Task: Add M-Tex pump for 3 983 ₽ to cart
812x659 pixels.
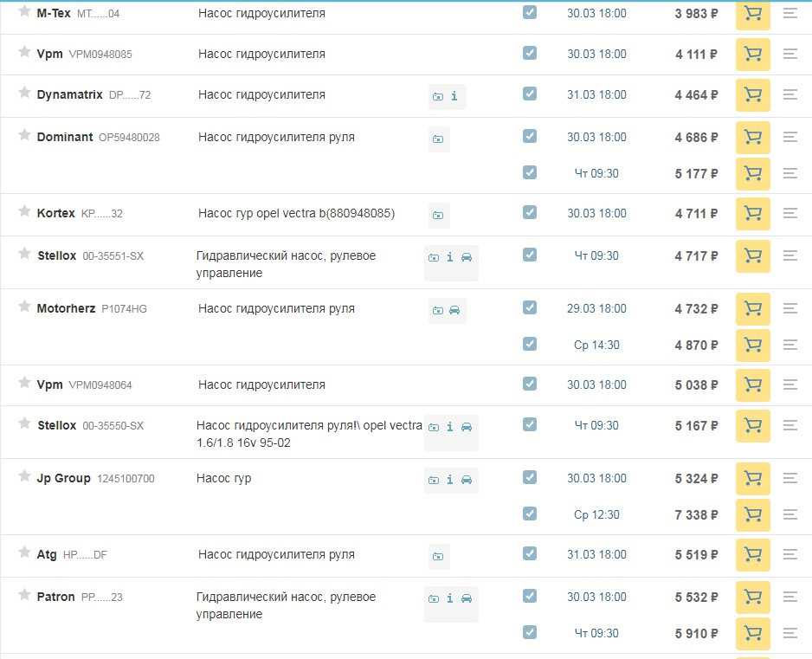Action: point(752,14)
